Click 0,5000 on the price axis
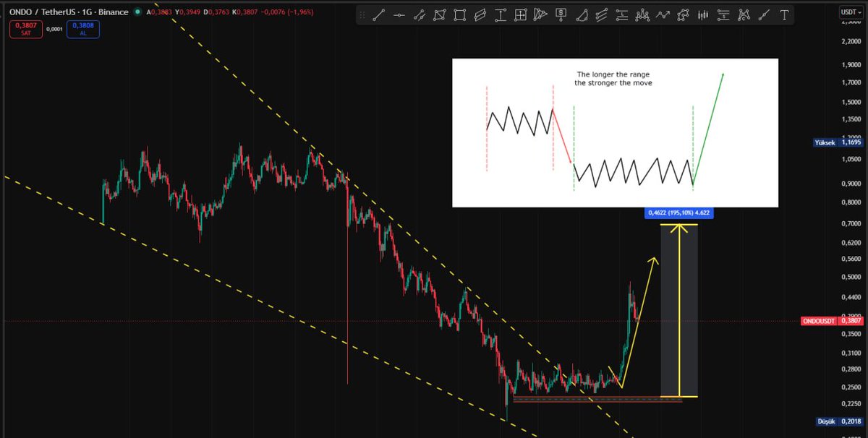Screen dimensions: 868x438 tap(851, 277)
